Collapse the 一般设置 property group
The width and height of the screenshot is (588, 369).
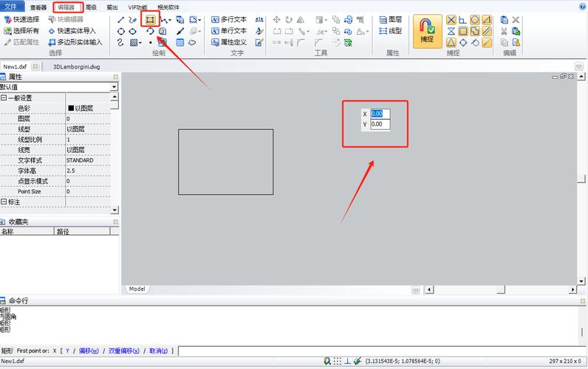pos(4,97)
